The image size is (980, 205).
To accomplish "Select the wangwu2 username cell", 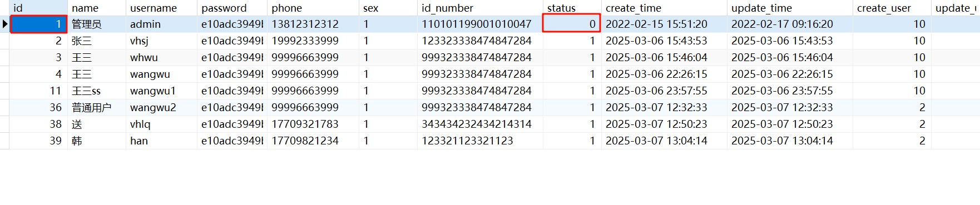I will (161, 107).
